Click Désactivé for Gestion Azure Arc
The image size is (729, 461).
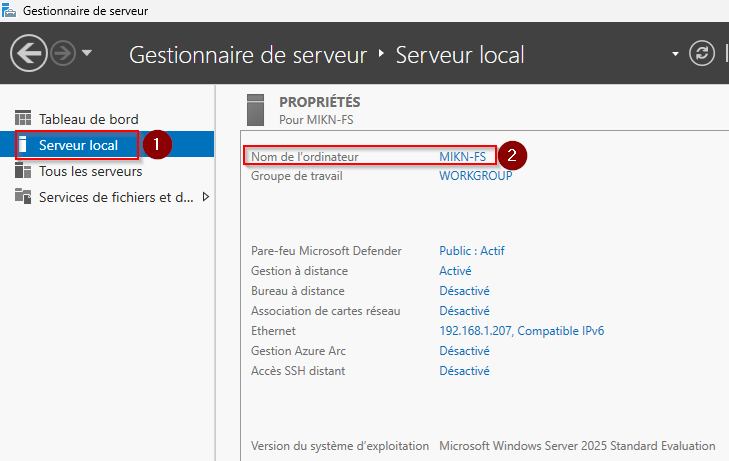464,351
